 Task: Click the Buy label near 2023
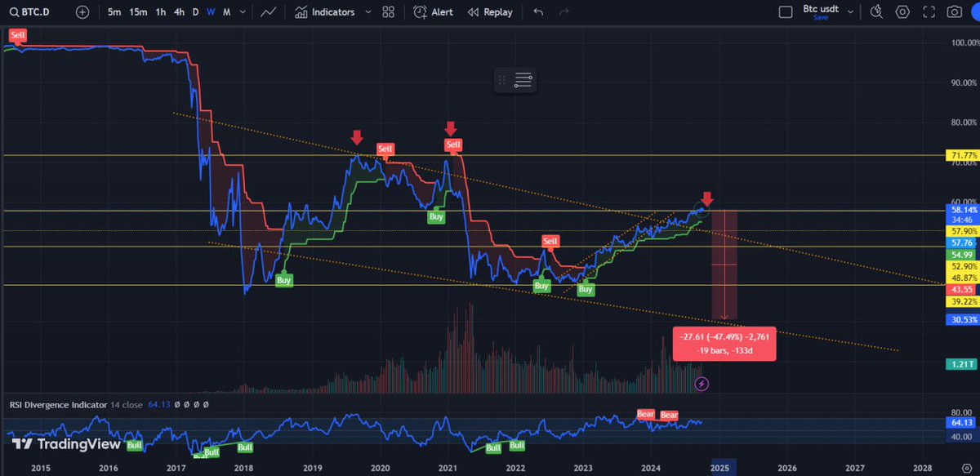pos(586,289)
